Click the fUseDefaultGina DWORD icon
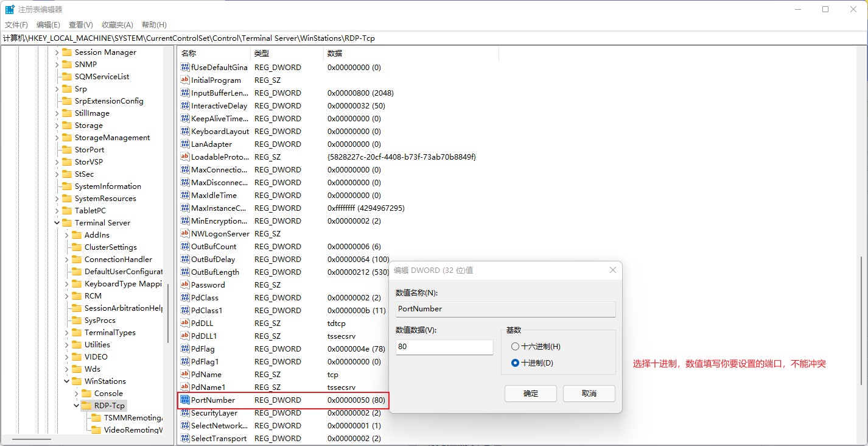This screenshot has width=868, height=446. [x=185, y=68]
